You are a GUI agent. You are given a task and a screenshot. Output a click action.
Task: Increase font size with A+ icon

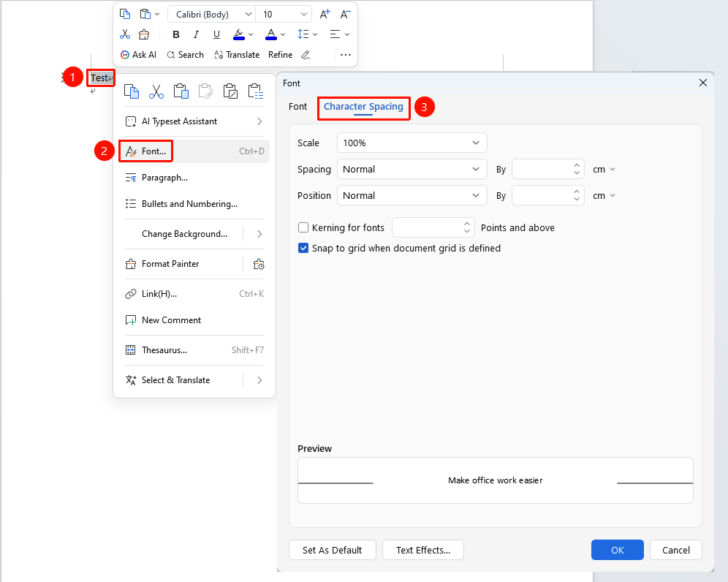(325, 15)
